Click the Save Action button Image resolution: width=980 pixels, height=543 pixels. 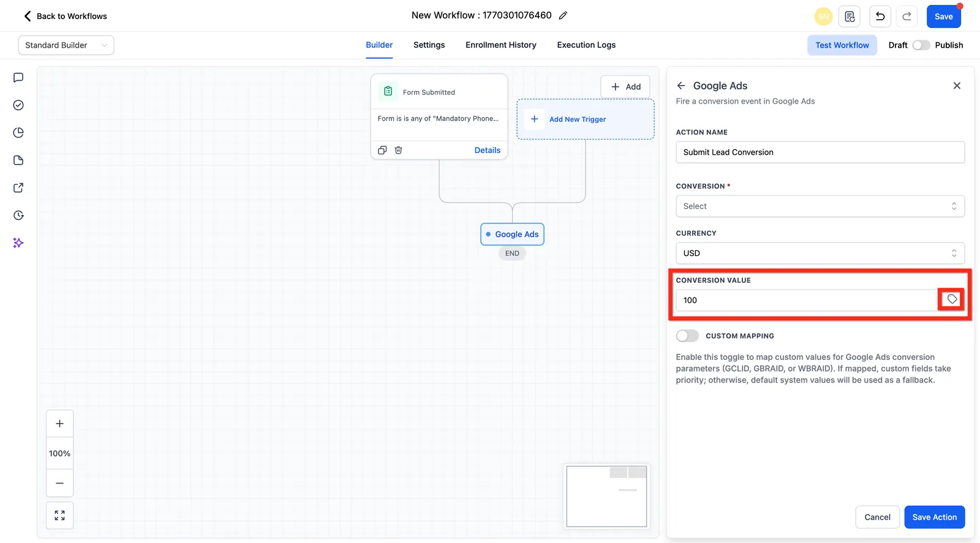934,517
